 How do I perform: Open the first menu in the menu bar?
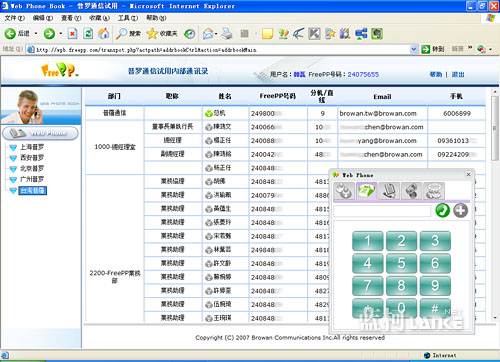15,18
